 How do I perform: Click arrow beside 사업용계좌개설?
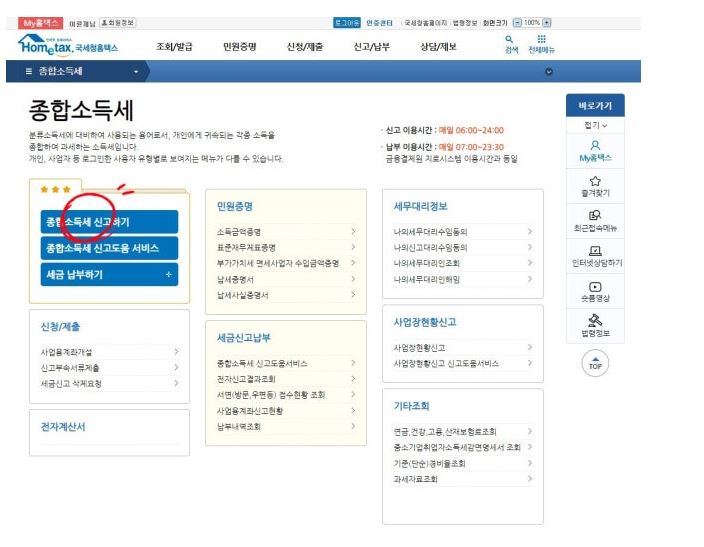(176, 352)
